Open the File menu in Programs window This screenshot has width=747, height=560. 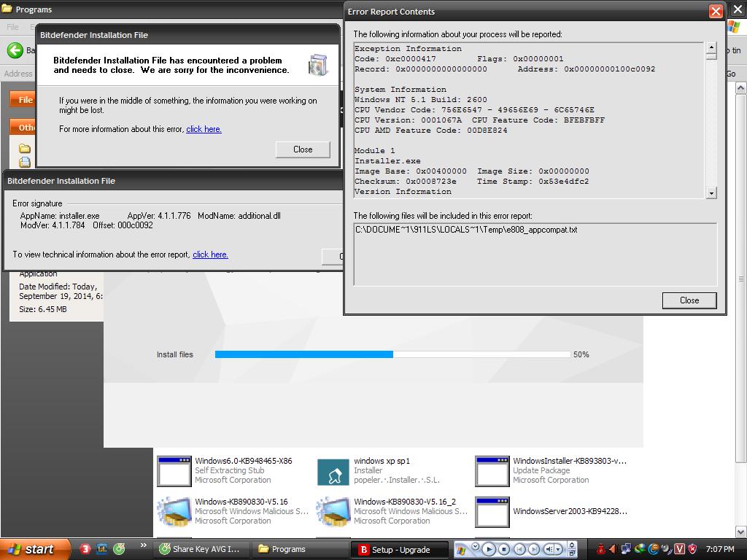pos(13,27)
